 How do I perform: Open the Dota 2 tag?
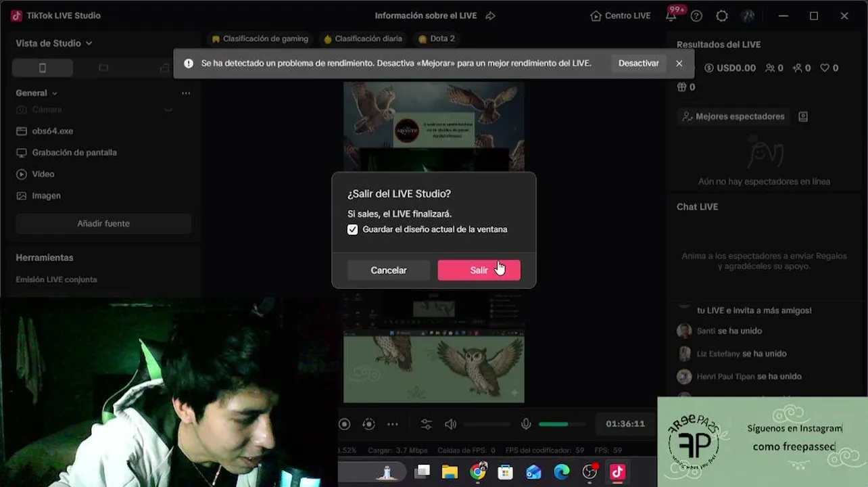click(437, 39)
